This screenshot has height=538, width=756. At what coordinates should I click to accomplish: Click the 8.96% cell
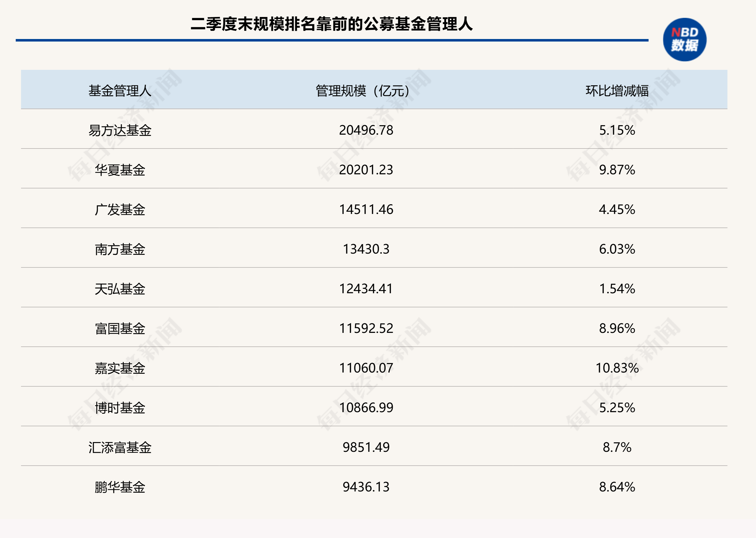tap(617, 328)
